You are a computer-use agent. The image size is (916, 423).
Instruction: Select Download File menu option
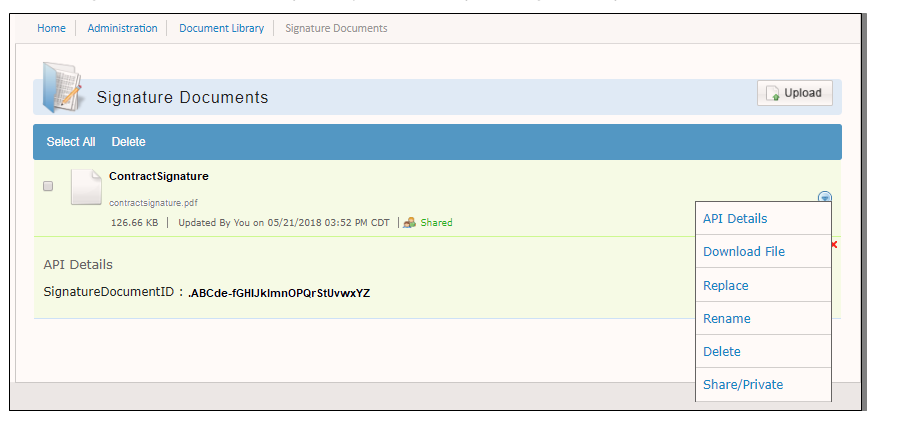(x=763, y=252)
